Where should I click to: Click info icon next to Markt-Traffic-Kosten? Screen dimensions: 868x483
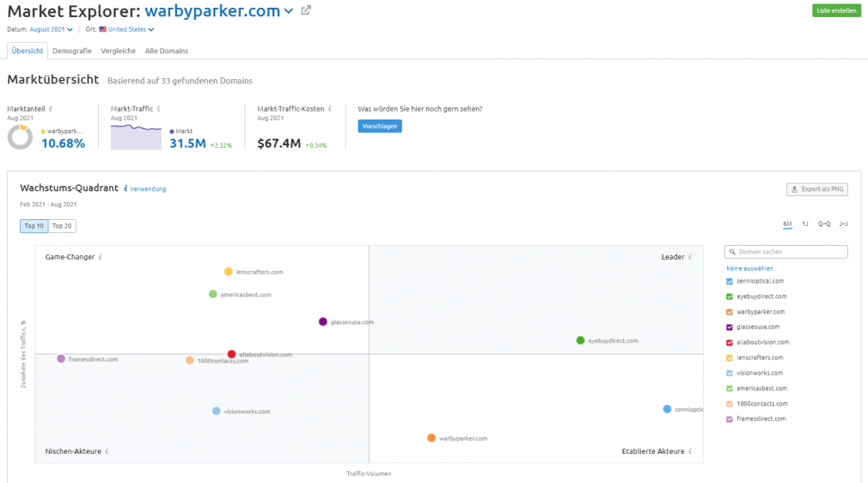pyautogui.click(x=329, y=108)
